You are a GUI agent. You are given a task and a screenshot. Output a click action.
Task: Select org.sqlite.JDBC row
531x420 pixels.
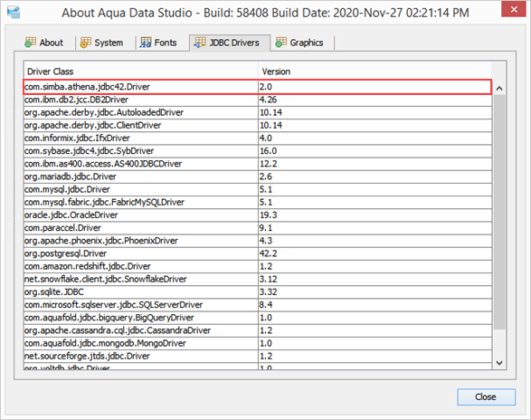pos(258,292)
